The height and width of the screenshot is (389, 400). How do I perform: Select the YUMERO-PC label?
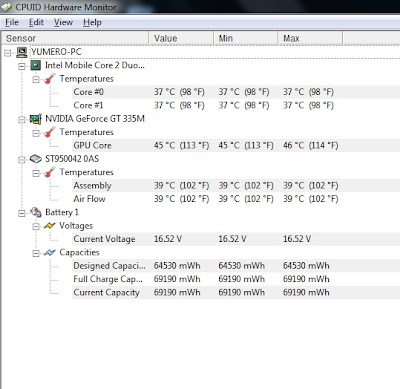56,52
